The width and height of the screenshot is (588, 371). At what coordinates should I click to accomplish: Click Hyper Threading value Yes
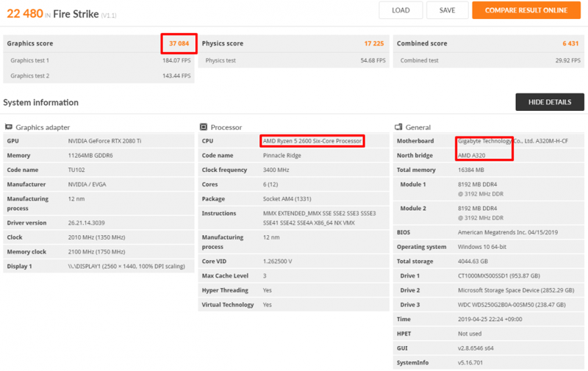tap(267, 290)
